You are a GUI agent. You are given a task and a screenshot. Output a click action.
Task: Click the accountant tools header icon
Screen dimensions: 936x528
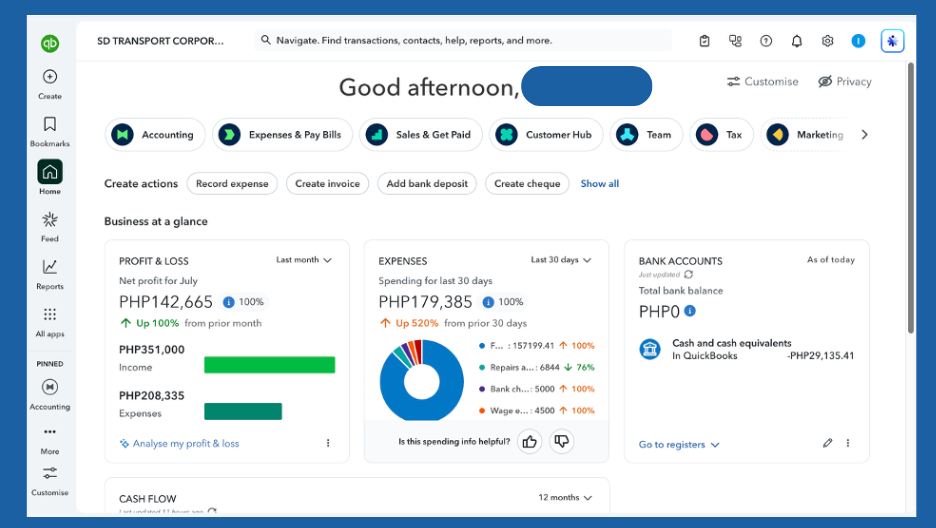pyautogui.click(x=735, y=41)
